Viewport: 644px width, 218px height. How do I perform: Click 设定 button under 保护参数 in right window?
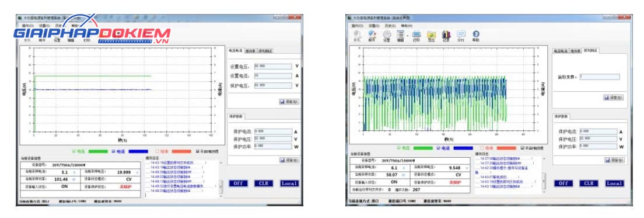(x=614, y=160)
